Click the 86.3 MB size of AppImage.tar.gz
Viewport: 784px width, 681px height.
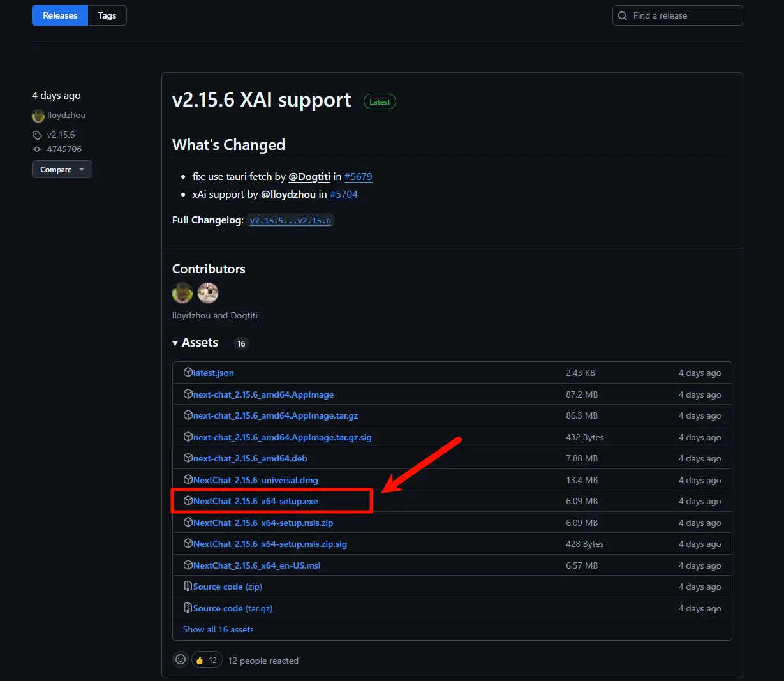[582, 415]
